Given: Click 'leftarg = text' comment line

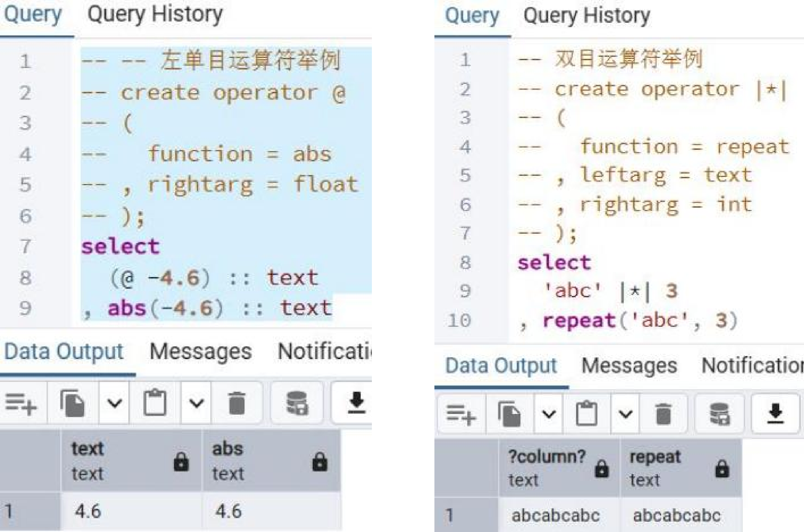Looking at the screenshot, I should (x=635, y=176).
